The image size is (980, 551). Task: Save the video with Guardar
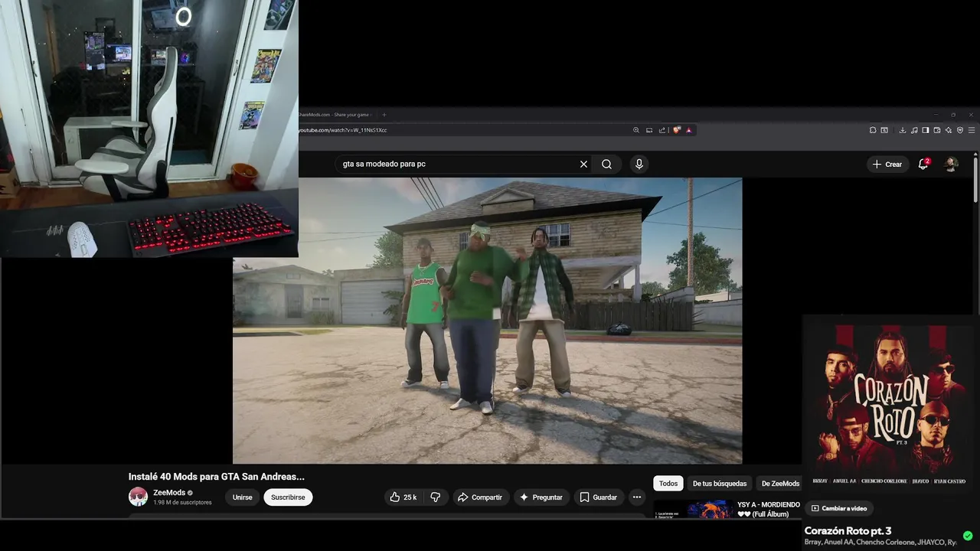[598, 497]
